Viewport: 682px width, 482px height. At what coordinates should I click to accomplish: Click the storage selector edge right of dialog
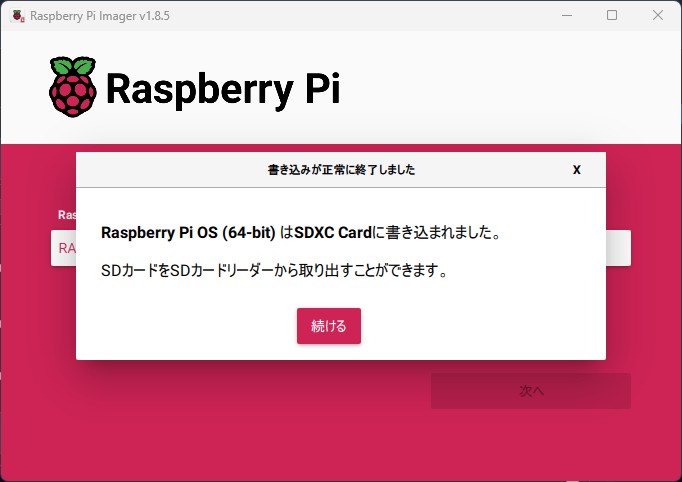coord(618,248)
